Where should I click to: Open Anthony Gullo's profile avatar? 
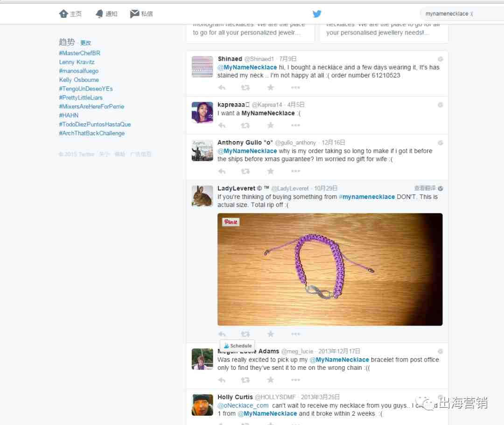(202, 150)
